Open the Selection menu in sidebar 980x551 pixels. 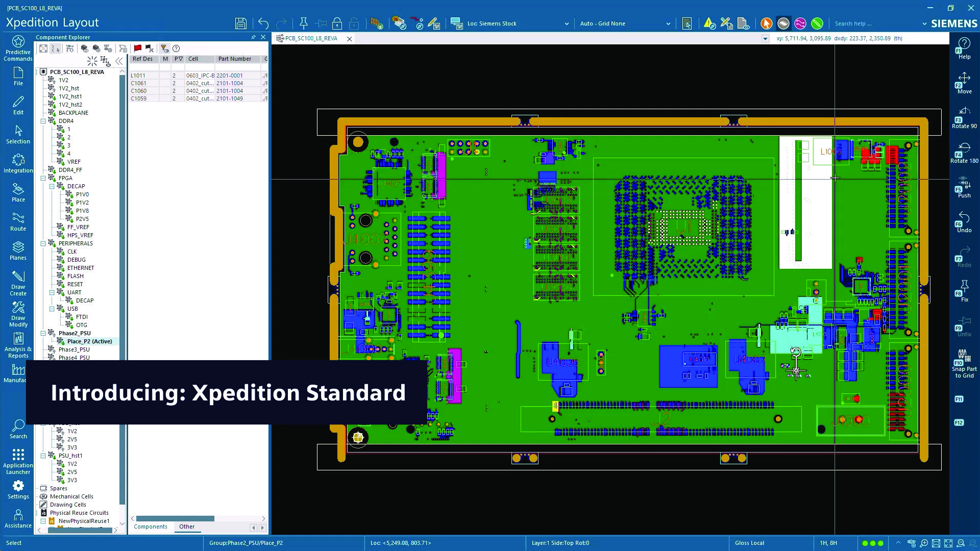tap(18, 135)
